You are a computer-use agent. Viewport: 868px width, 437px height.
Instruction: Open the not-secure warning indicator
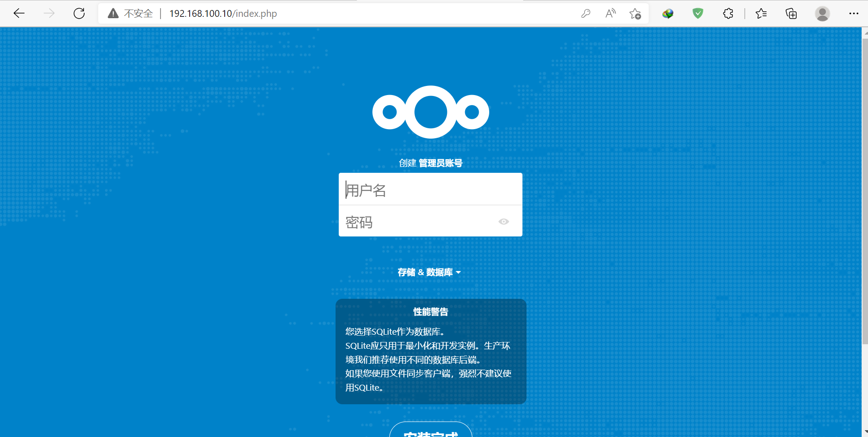click(130, 14)
